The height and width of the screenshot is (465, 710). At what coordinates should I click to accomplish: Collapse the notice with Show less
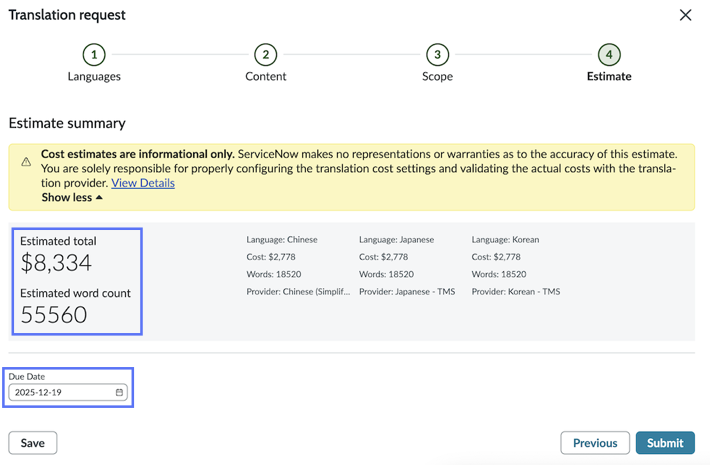click(72, 197)
